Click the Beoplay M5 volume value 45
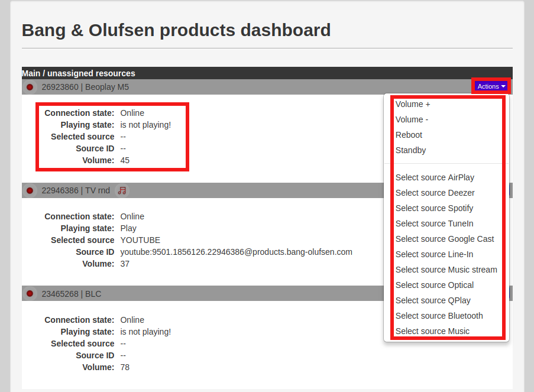The width and height of the screenshot is (534, 392). [x=125, y=160]
